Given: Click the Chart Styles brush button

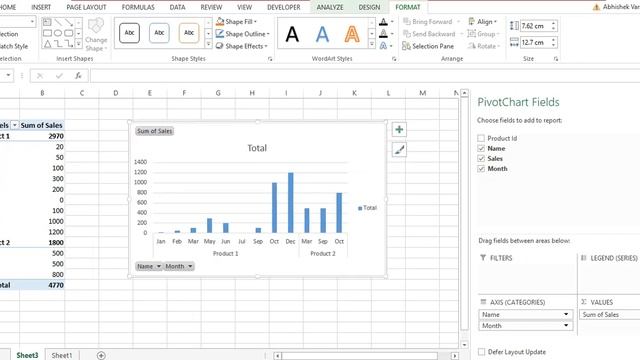Looking at the screenshot, I should tap(399, 150).
